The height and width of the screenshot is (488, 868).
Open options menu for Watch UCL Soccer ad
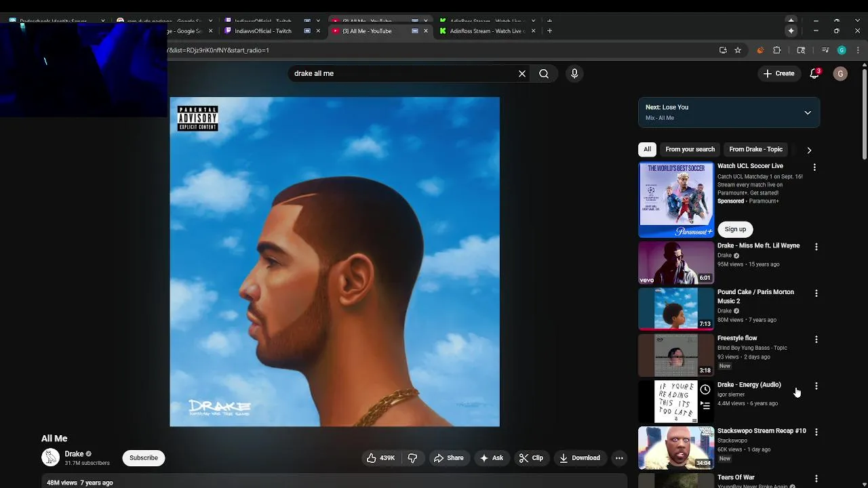814,167
